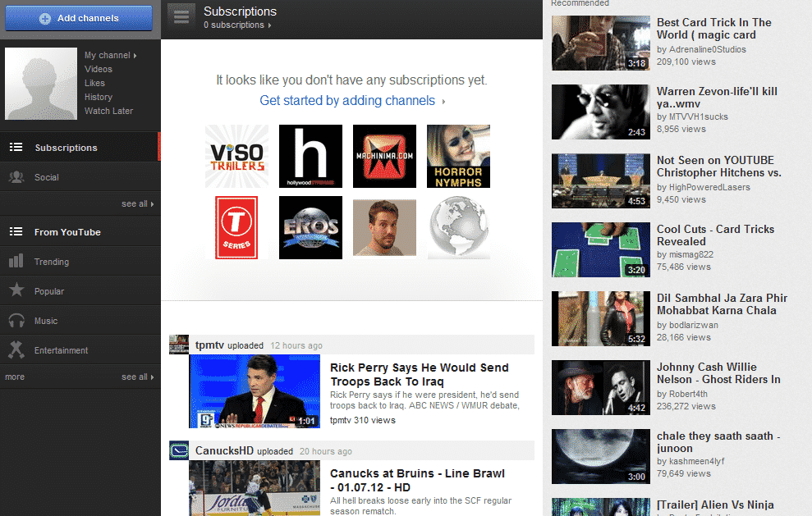Select Trending in the sidebar

click(x=52, y=262)
